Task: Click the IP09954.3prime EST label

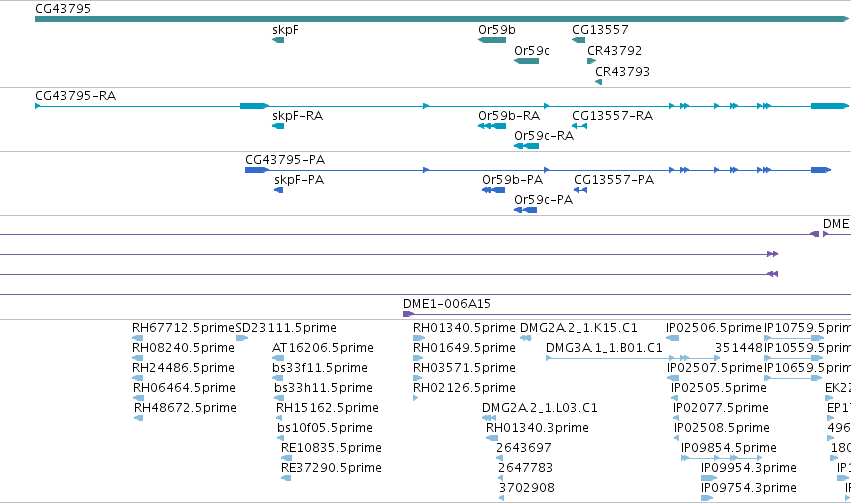Action: point(749,468)
